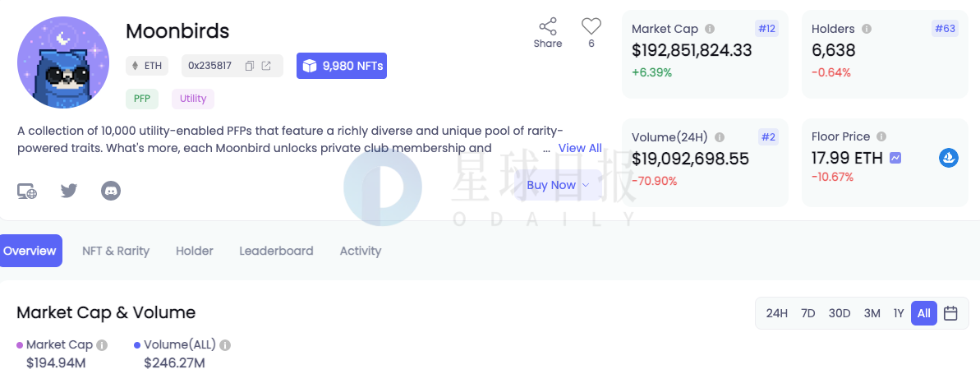Open the Moonbirds Discord link
This screenshot has width=980, height=374.
click(x=111, y=191)
